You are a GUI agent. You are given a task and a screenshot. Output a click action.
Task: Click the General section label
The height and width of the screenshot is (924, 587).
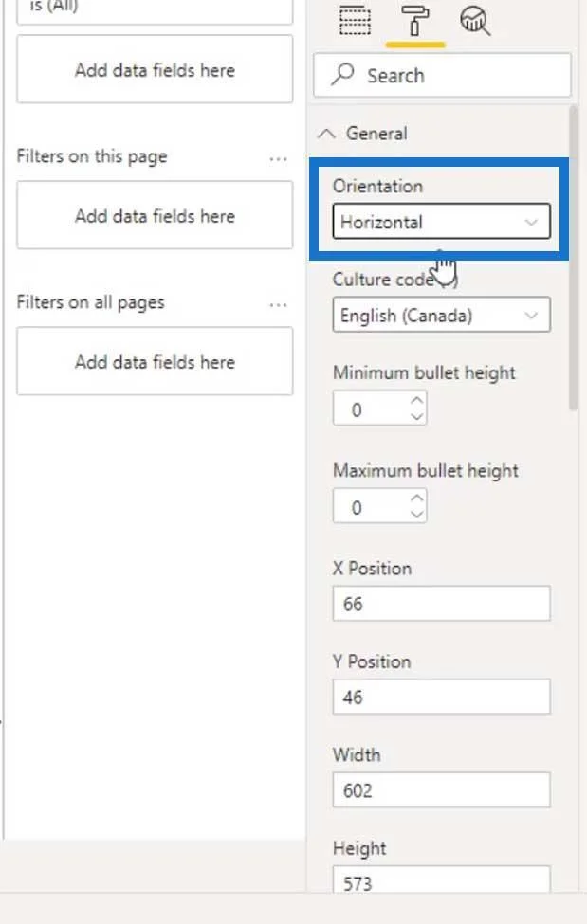tap(376, 134)
